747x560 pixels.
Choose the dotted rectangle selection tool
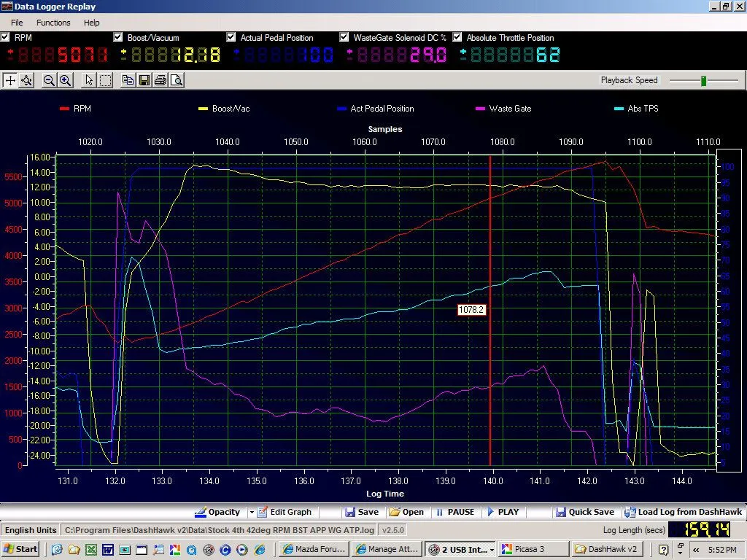(x=105, y=80)
